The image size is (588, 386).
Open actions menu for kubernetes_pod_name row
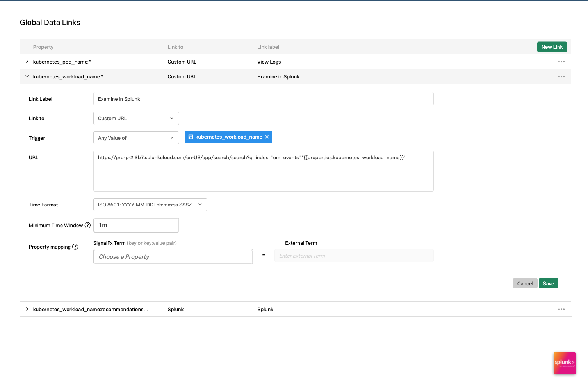click(x=561, y=62)
